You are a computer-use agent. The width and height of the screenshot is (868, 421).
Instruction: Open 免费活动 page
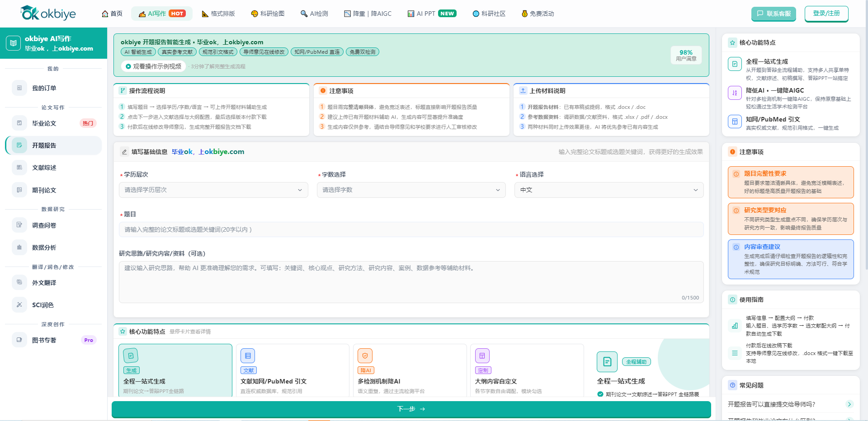point(538,14)
